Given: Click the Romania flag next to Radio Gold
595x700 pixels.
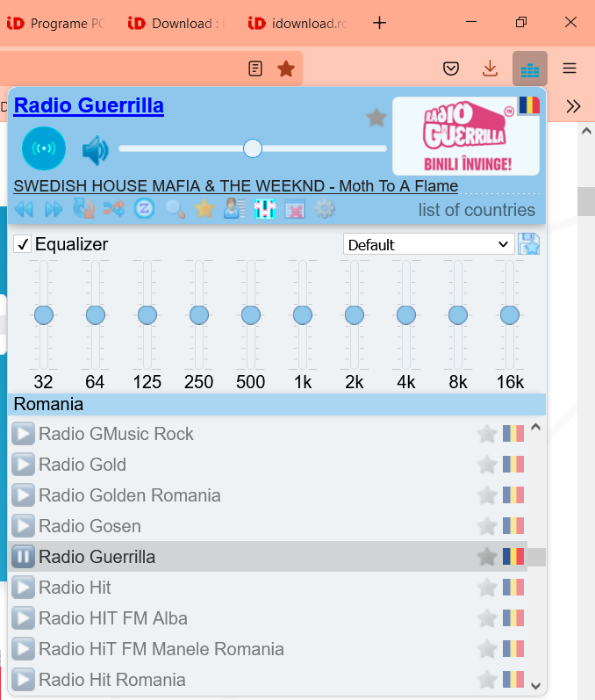Looking at the screenshot, I should pyautogui.click(x=513, y=465).
